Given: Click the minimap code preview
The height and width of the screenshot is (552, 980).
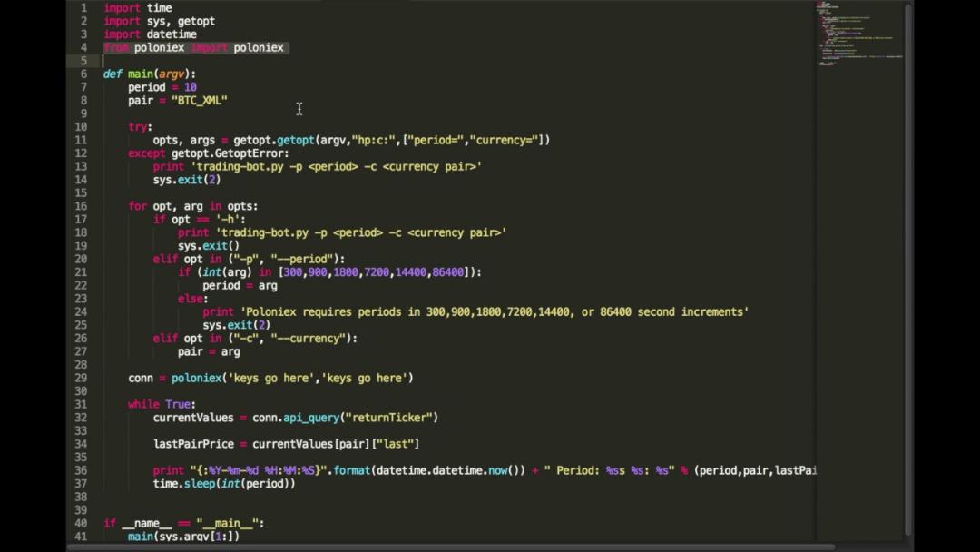Looking at the screenshot, I should [x=859, y=34].
